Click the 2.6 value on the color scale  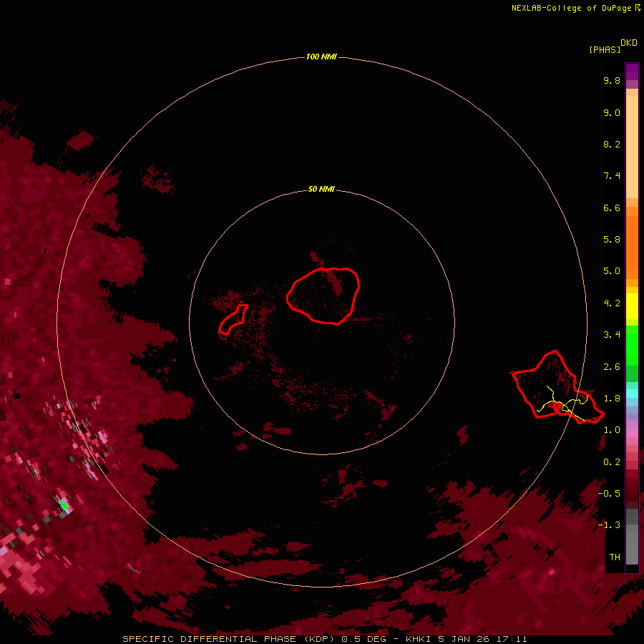click(x=612, y=367)
